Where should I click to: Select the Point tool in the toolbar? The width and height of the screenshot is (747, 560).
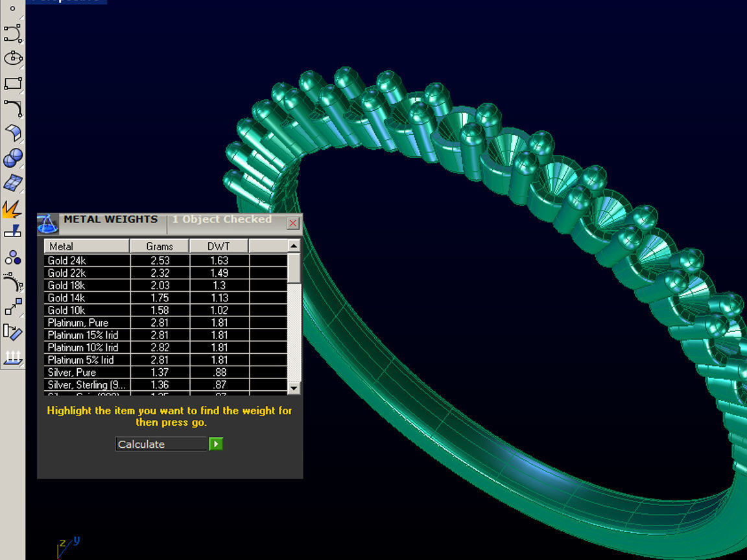12,8
